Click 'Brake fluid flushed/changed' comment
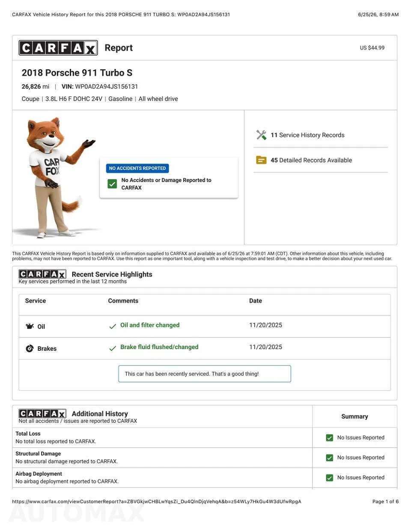 coord(159,347)
